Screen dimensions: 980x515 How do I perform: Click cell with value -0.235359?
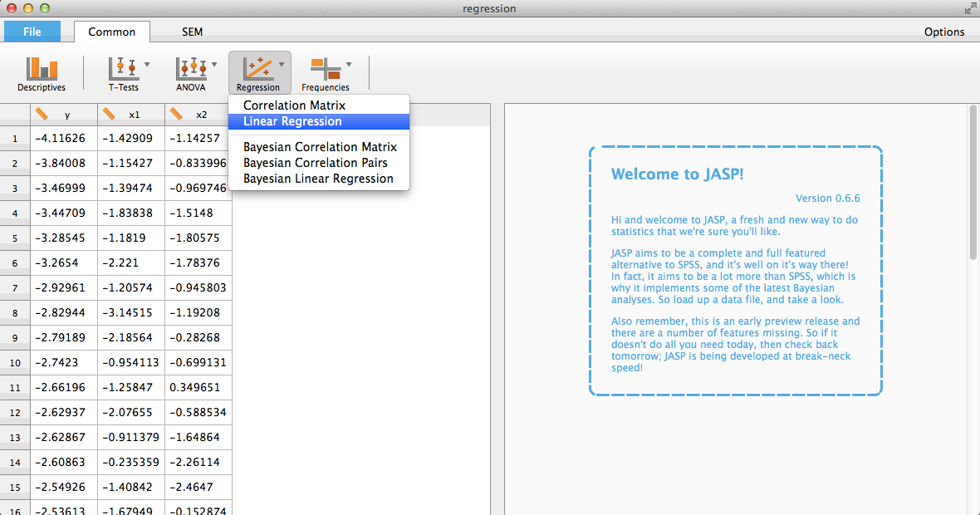tap(131, 463)
